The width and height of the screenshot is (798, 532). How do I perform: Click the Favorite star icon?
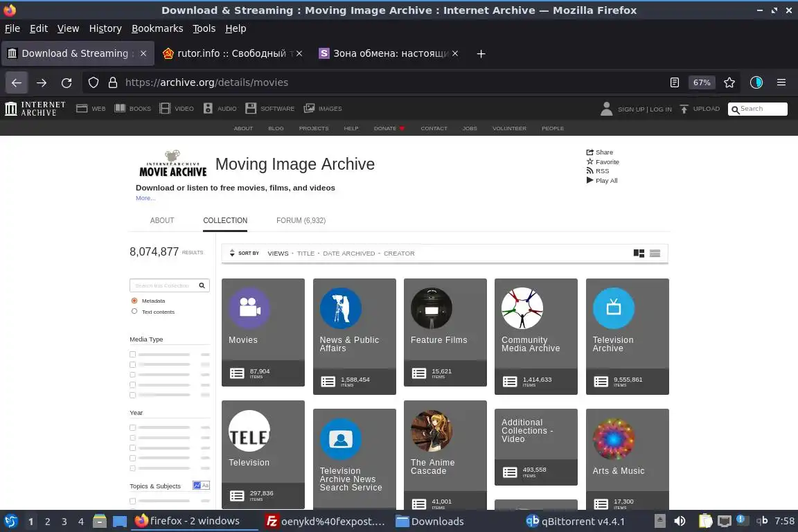590,161
